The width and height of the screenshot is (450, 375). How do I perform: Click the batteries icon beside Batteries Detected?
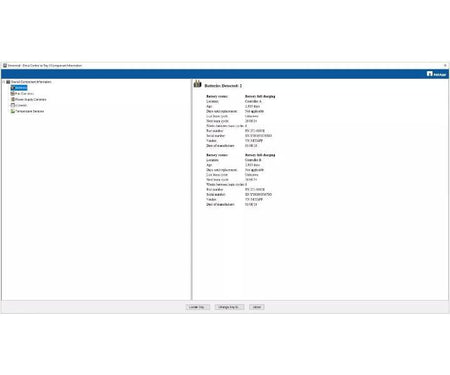tap(198, 84)
